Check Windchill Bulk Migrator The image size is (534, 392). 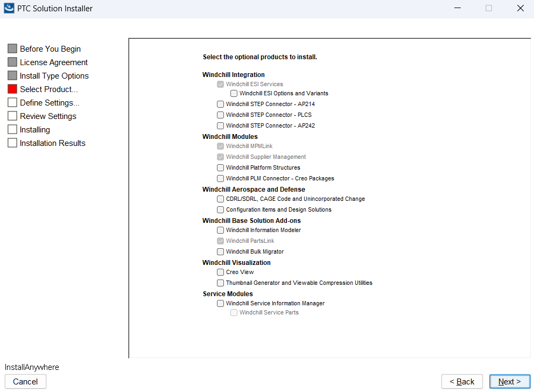pos(220,251)
